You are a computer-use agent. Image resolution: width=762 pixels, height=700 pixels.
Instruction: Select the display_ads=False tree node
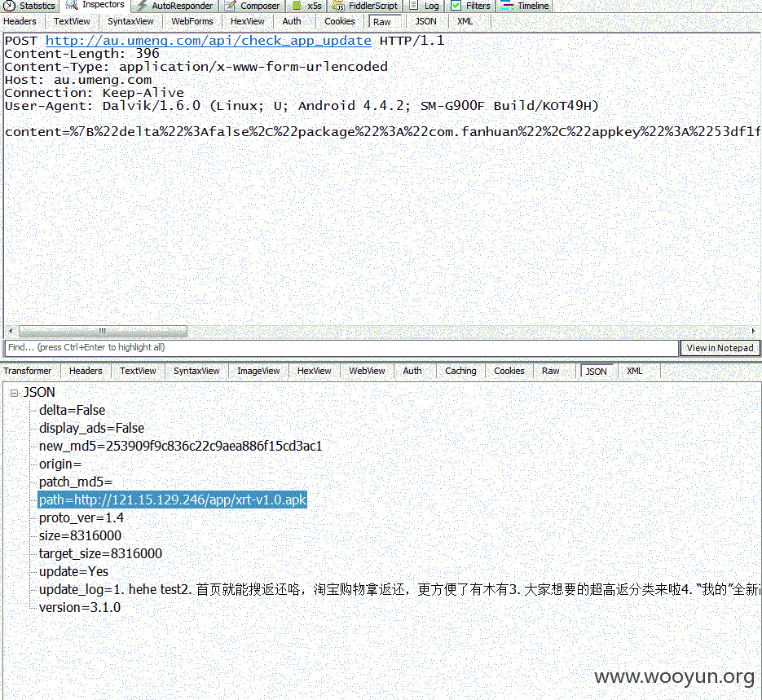[91, 429]
